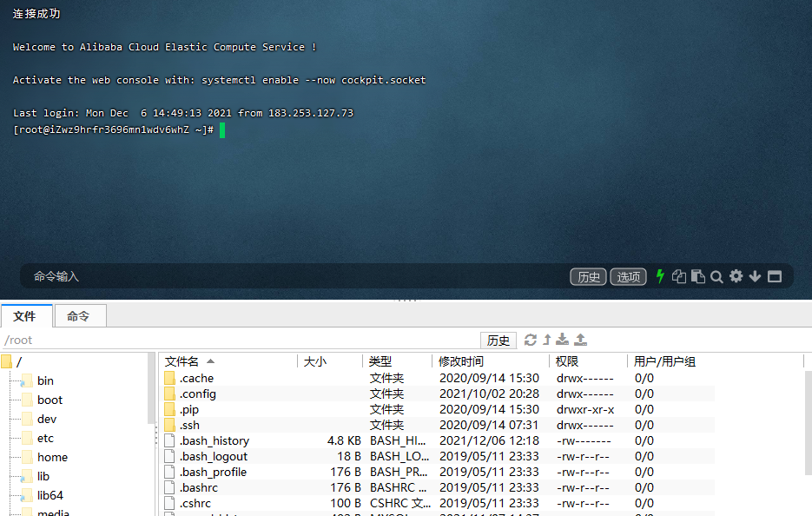Select the home folder in the directory tree
The image size is (812, 516).
52,457
